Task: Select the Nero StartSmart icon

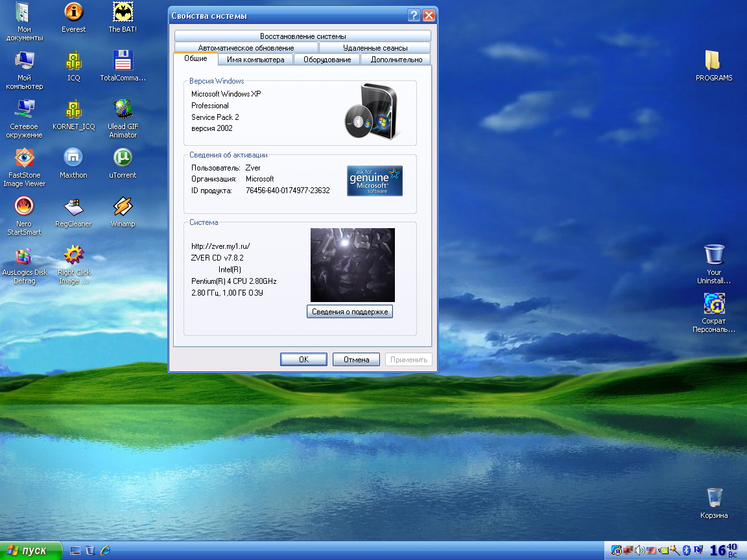Action: (24, 216)
